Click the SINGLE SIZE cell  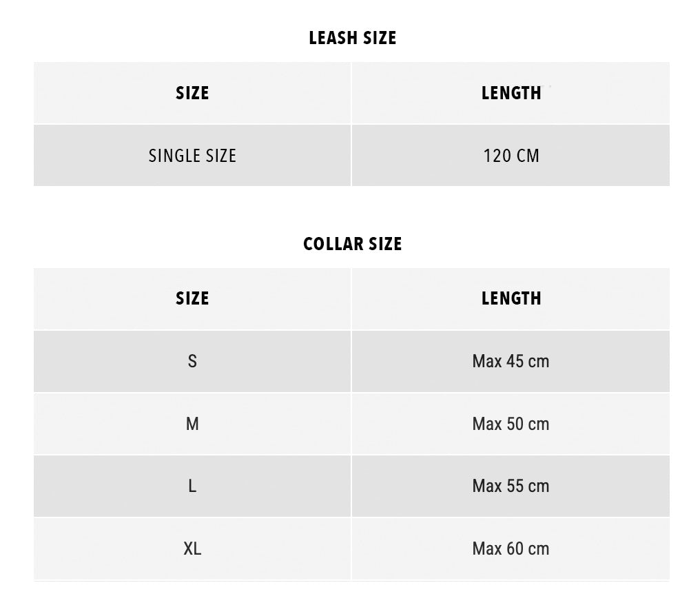click(x=192, y=156)
